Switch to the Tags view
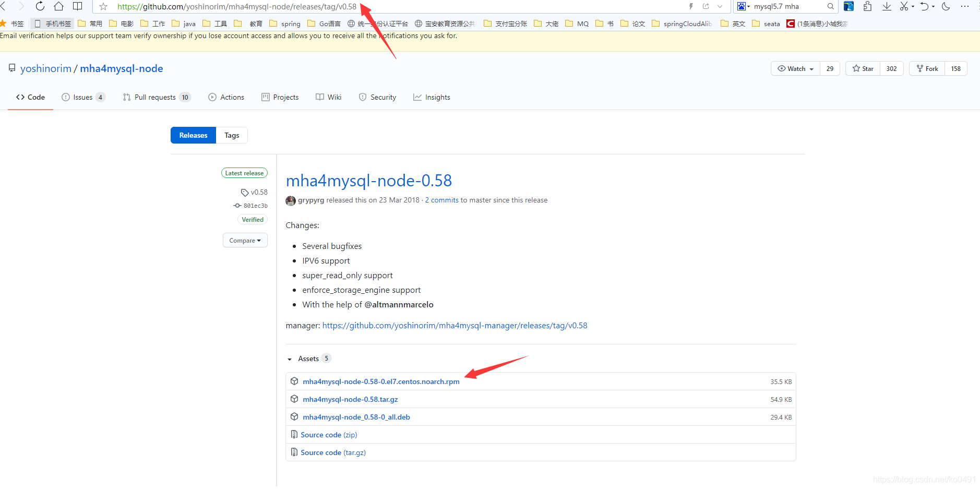 [232, 135]
